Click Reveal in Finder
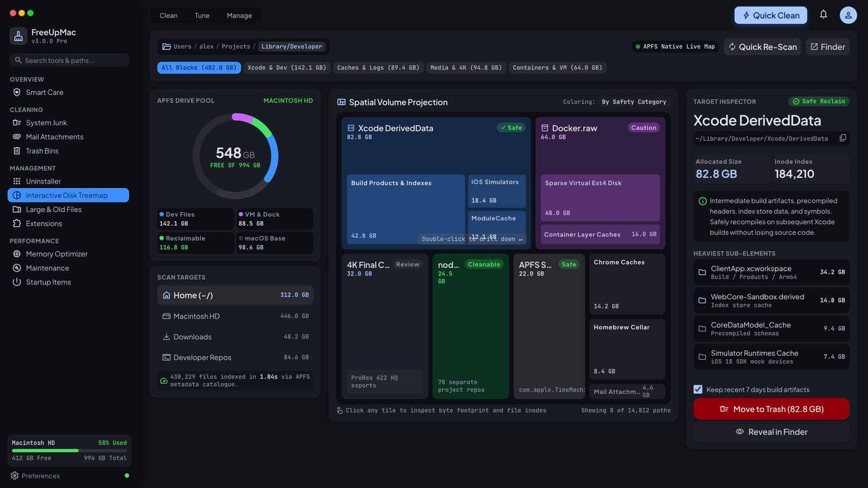868x488 pixels. (771, 432)
